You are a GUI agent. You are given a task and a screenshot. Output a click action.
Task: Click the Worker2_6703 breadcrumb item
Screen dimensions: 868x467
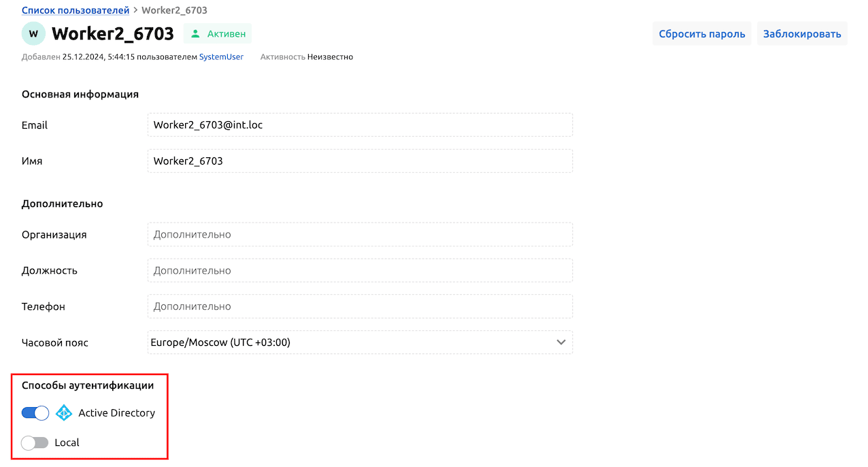[174, 10]
